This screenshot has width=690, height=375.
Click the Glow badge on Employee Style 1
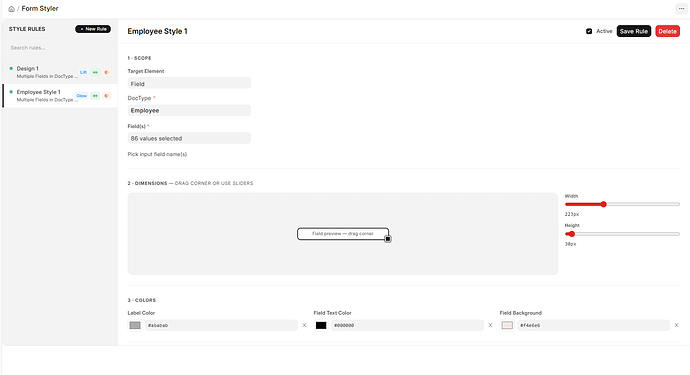82,96
